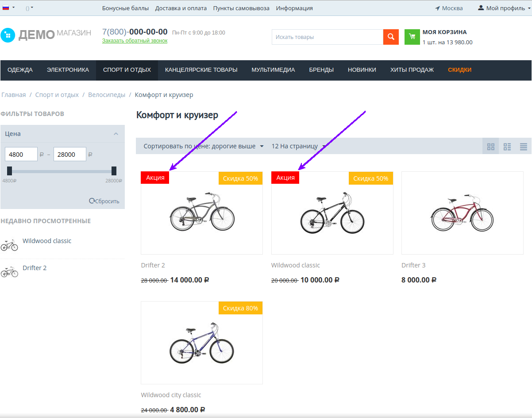Open the green shopping cart icon
The image size is (532, 418).
pos(412,37)
